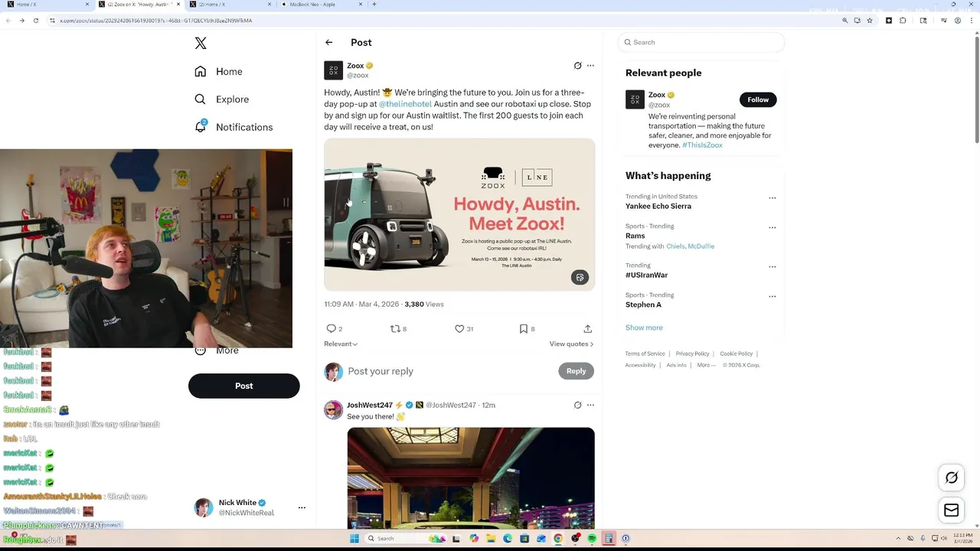Image resolution: width=980 pixels, height=551 pixels.
Task: Open the #USIranWar trend
Action: pos(646,275)
